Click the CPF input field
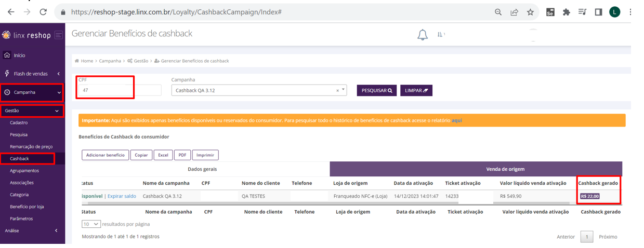Screen dimensions: 644x248 (120, 90)
